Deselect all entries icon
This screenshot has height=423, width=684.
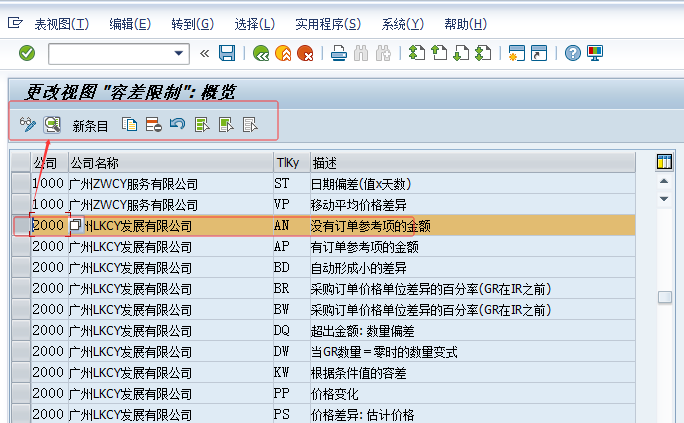250,125
